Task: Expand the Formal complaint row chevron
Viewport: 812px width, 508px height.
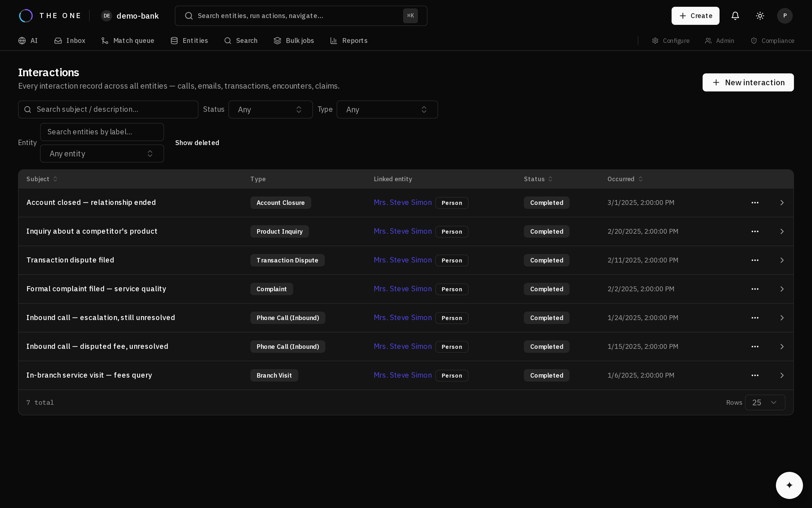Action: click(782, 289)
